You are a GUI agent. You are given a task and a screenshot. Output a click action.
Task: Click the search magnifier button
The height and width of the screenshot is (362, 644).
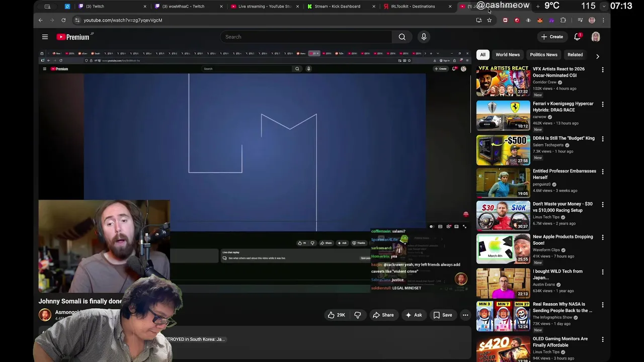tap(402, 37)
